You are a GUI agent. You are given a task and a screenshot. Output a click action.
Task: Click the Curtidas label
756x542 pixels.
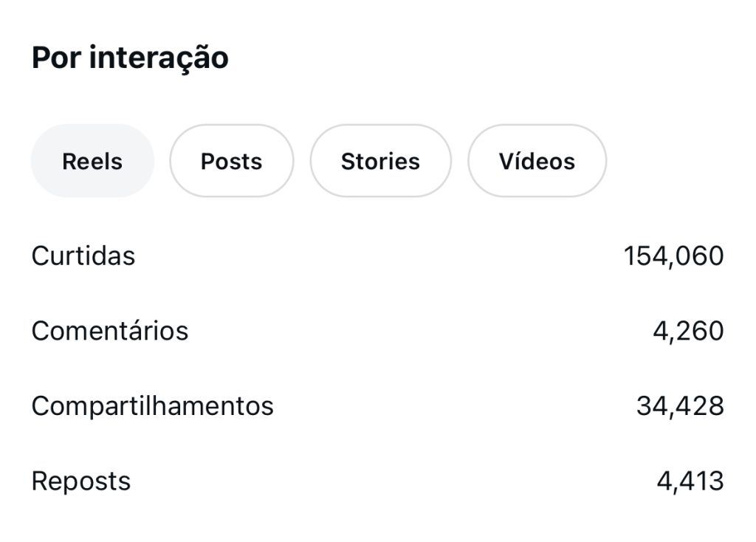click(83, 256)
